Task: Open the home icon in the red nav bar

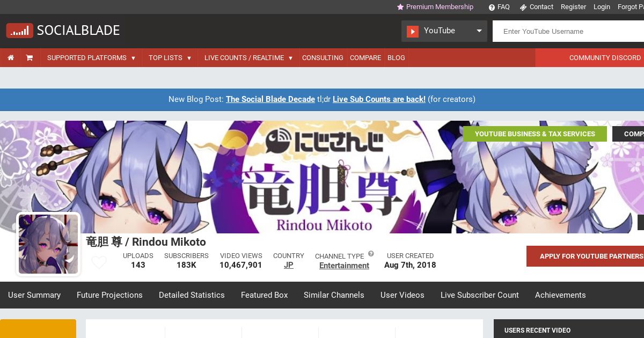Action: (x=11, y=58)
